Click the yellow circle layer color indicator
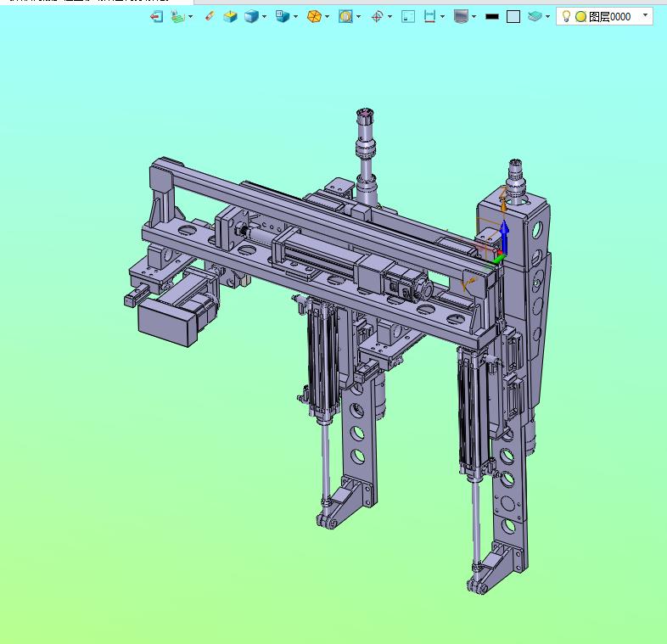The image size is (667, 644). click(x=580, y=17)
